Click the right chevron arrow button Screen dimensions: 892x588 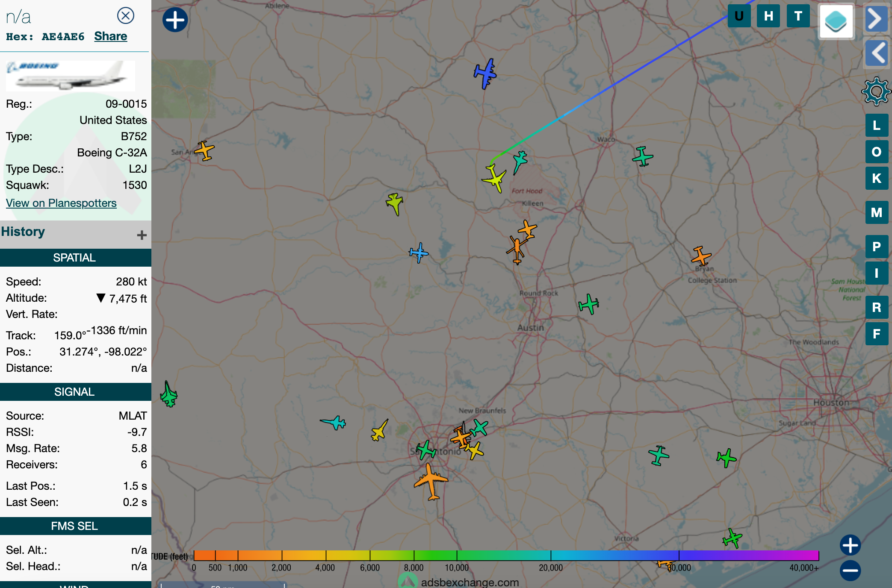tap(876, 19)
